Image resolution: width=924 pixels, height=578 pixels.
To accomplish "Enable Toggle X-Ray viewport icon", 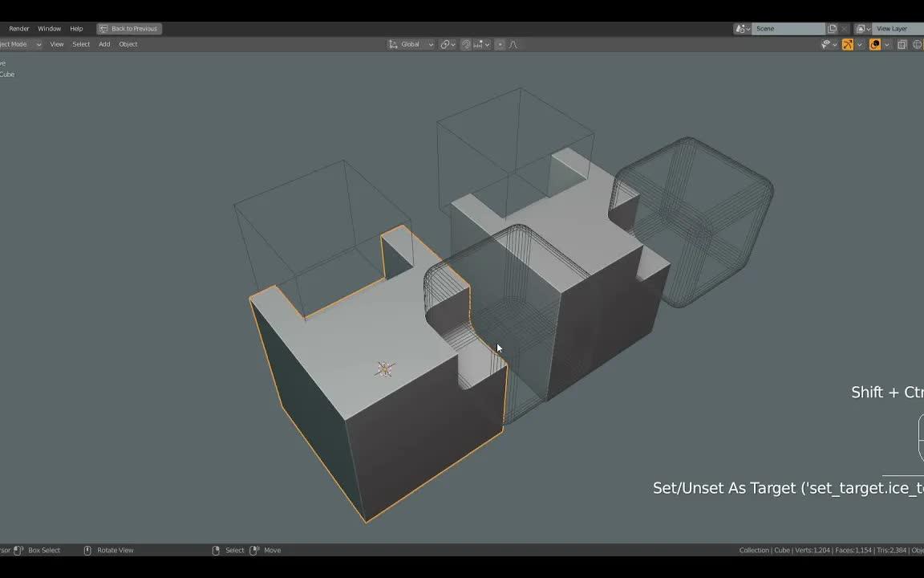I will [902, 44].
